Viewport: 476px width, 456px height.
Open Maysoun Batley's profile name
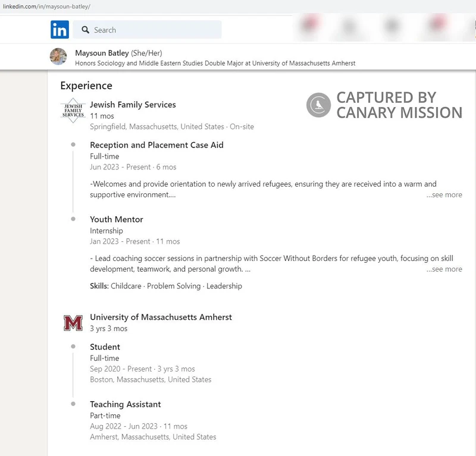click(x=101, y=53)
